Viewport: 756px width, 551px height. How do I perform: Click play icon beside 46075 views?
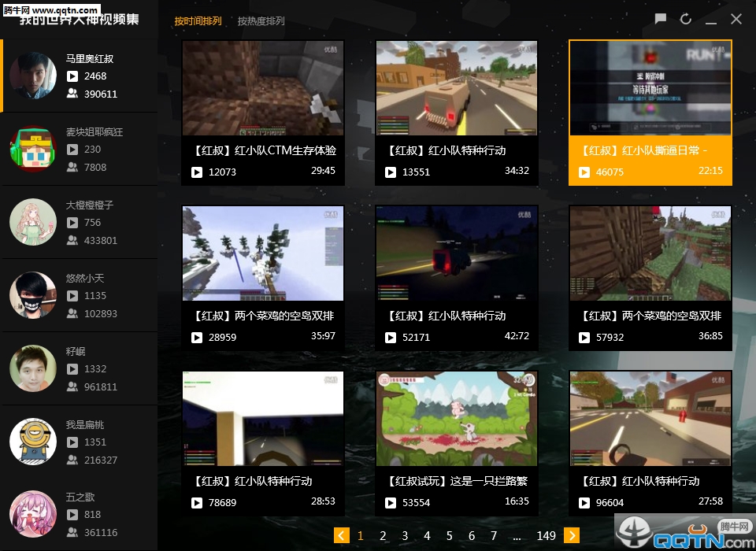pyautogui.click(x=584, y=172)
